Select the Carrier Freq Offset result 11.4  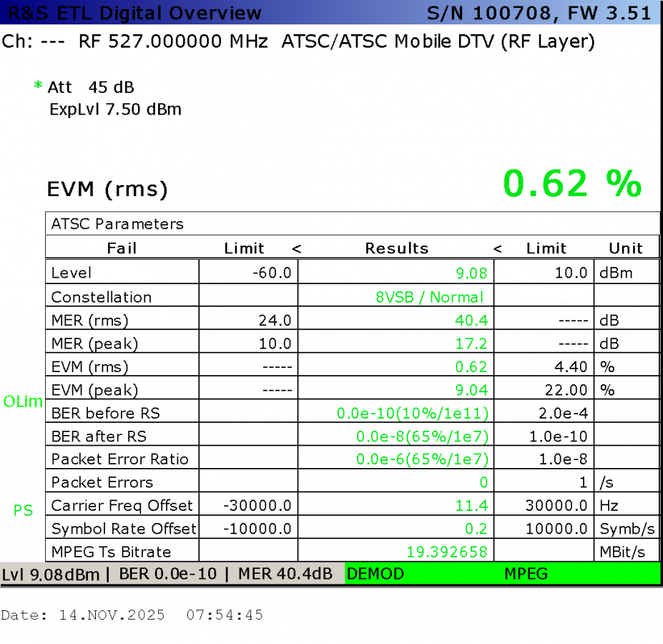(x=471, y=506)
